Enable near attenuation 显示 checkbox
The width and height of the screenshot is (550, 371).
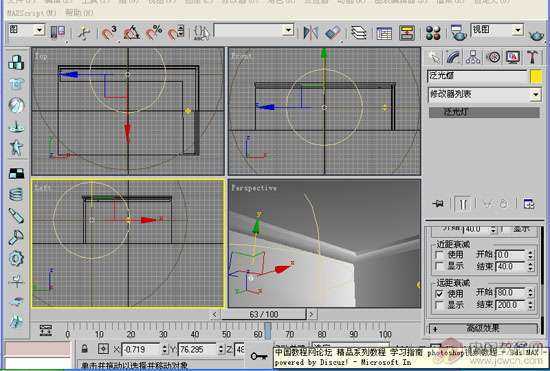[439, 266]
